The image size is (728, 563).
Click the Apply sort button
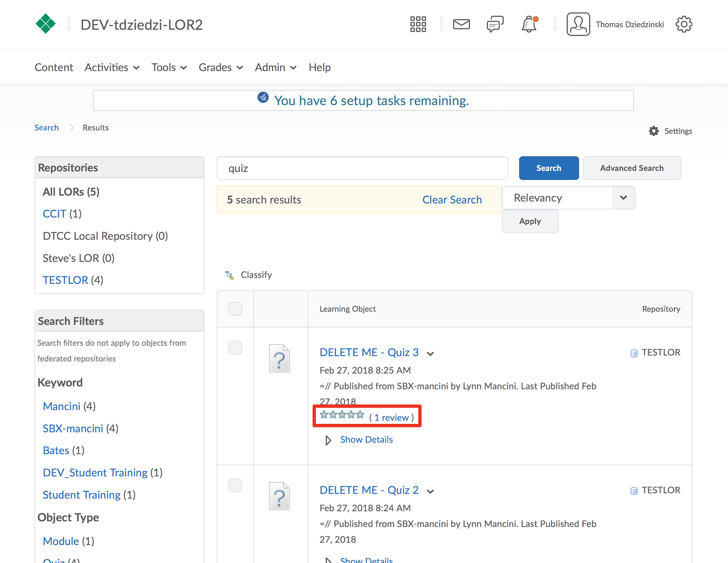coord(530,221)
